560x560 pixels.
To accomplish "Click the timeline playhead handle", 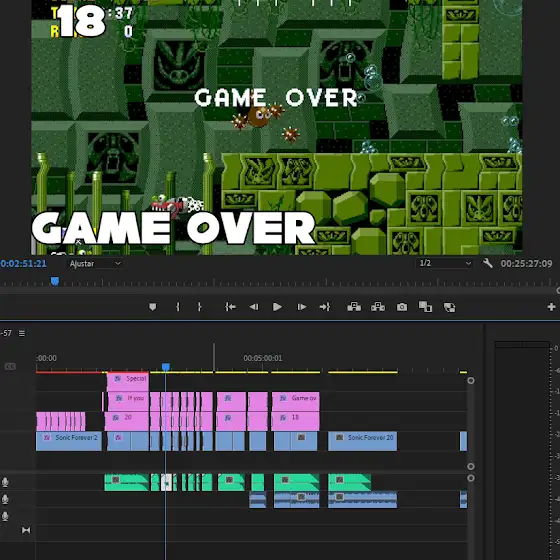I will tap(166, 367).
